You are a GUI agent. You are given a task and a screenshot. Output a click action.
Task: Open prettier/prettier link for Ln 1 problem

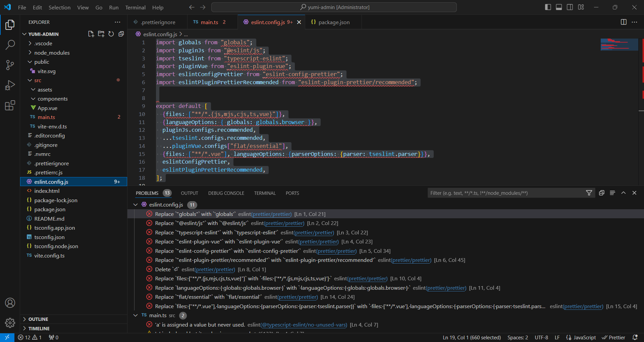(272, 214)
